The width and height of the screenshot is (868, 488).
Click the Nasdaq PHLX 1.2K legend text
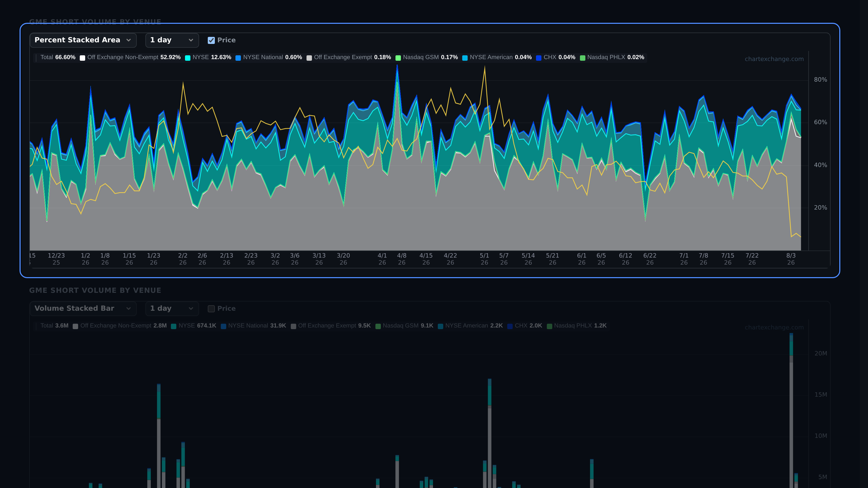tap(580, 326)
